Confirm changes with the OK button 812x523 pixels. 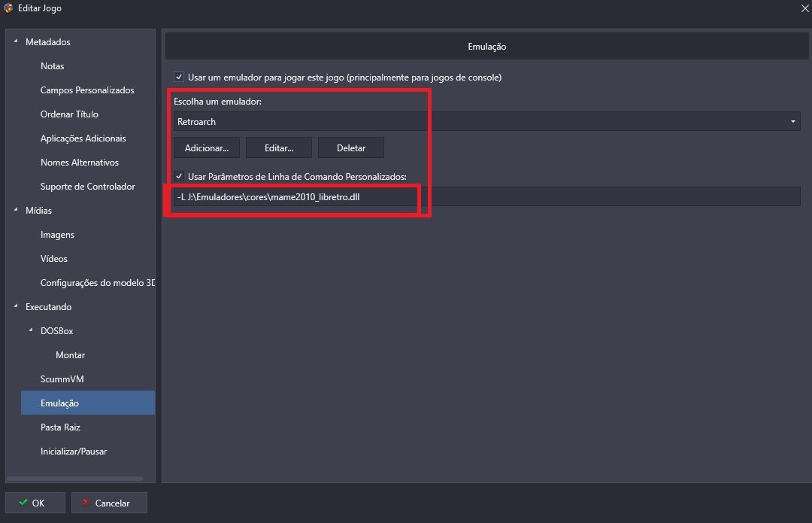[35, 503]
